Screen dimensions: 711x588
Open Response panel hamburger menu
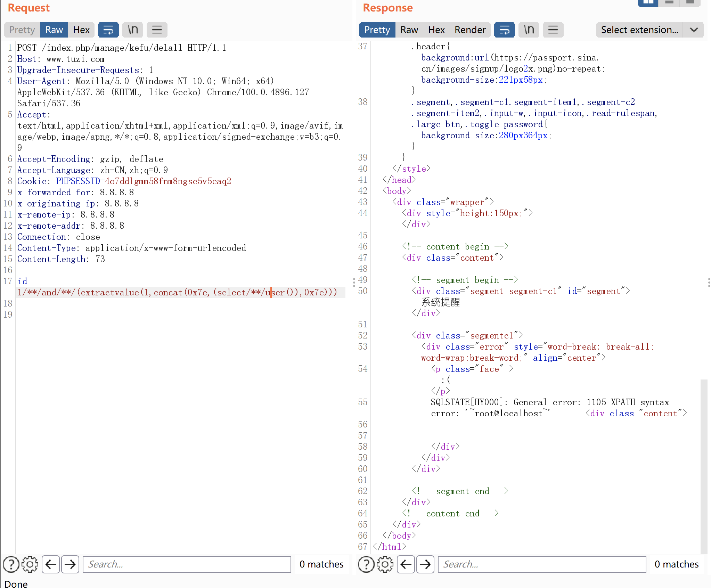(x=553, y=30)
